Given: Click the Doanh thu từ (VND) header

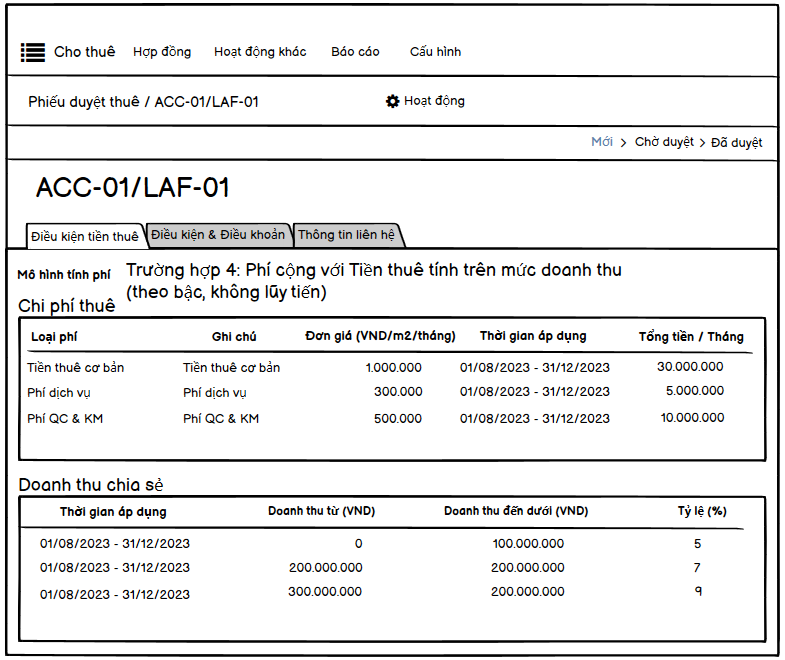Looking at the screenshot, I should pyautogui.click(x=321, y=511).
